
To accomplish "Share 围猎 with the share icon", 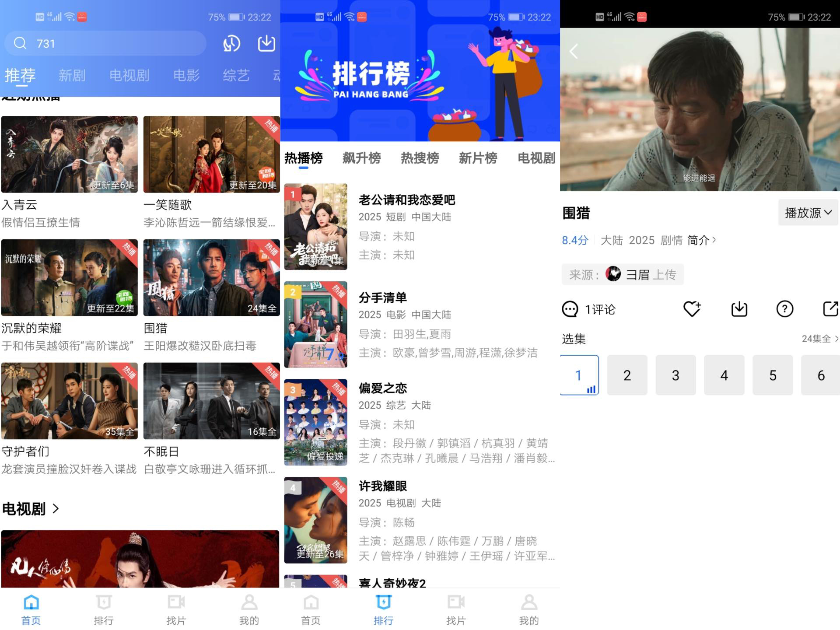I will [830, 309].
